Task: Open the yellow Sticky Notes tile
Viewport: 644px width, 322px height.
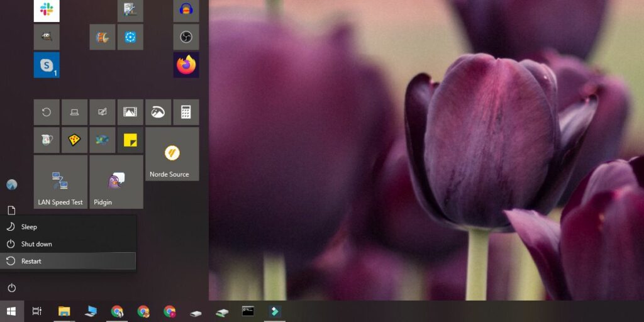Action: pos(130,140)
